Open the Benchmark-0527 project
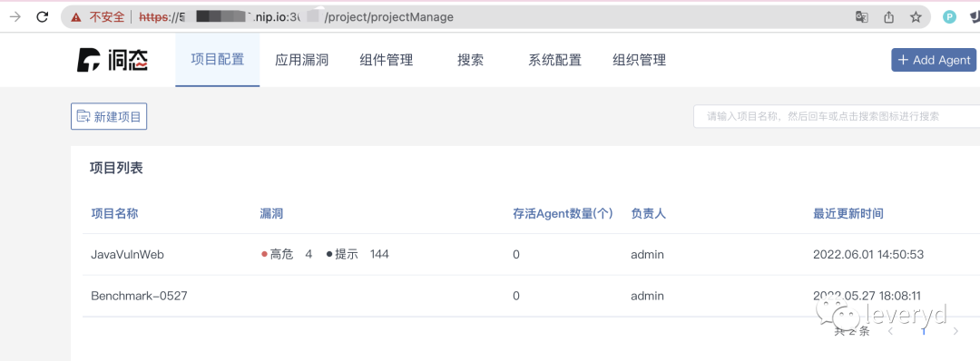 point(139,296)
